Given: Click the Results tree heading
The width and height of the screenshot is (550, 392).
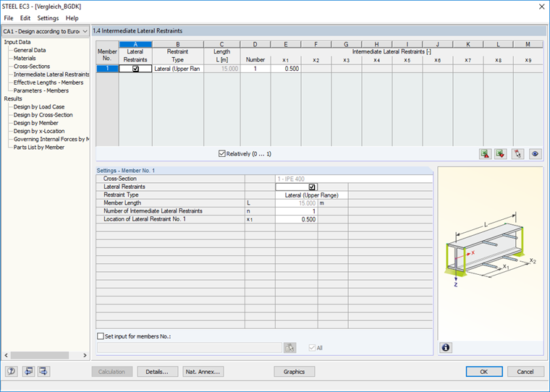Looking at the screenshot, I should tap(13, 98).
